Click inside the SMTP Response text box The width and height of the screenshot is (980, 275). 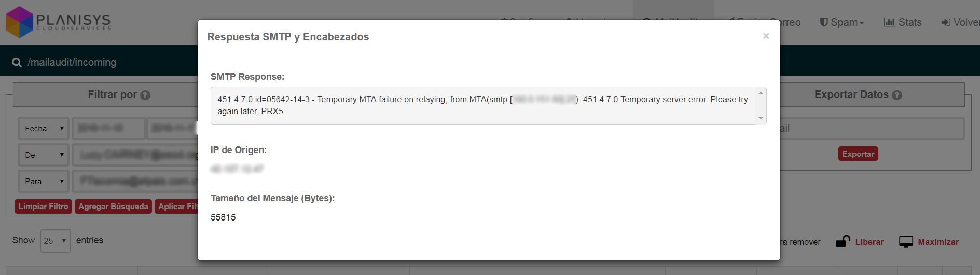click(x=484, y=105)
